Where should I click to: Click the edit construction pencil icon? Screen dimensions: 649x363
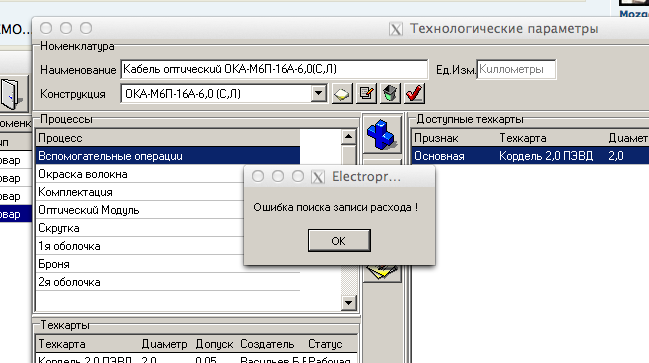click(x=366, y=94)
